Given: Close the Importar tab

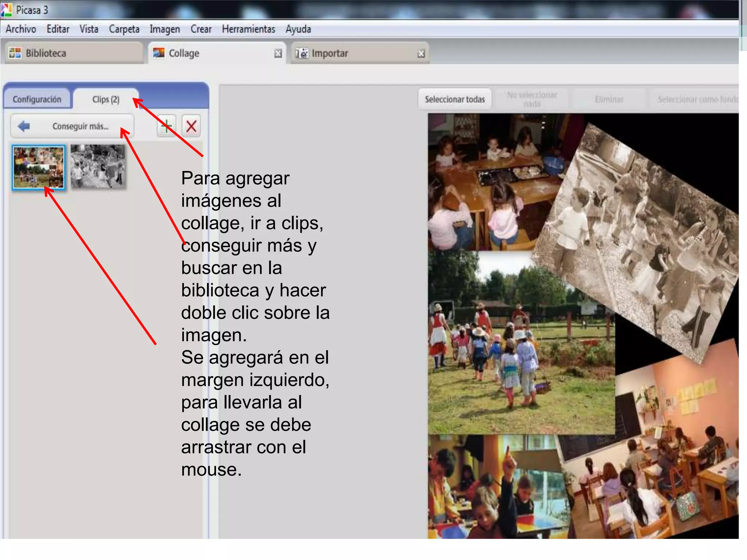Looking at the screenshot, I should click(x=421, y=54).
